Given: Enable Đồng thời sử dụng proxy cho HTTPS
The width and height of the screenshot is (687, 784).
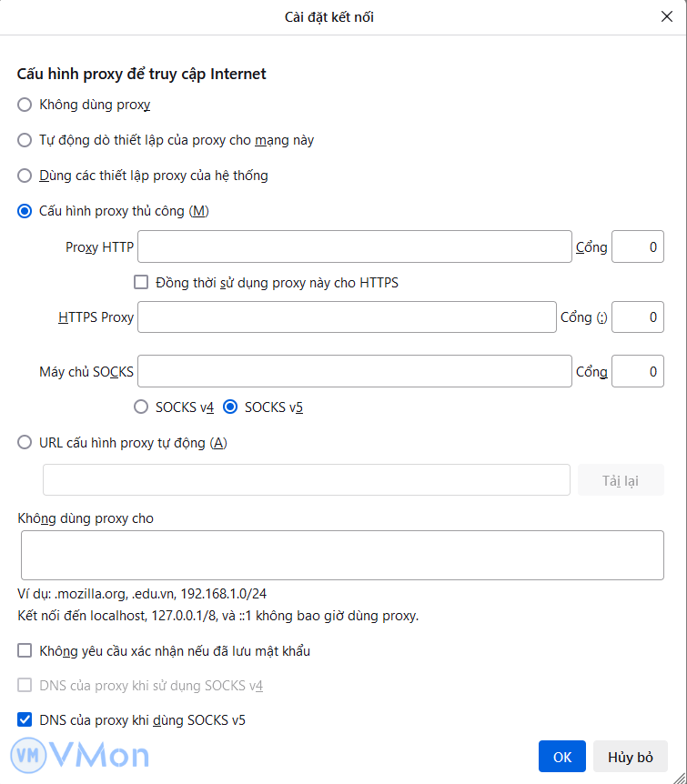Looking at the screenshot, I should (141, 283).
